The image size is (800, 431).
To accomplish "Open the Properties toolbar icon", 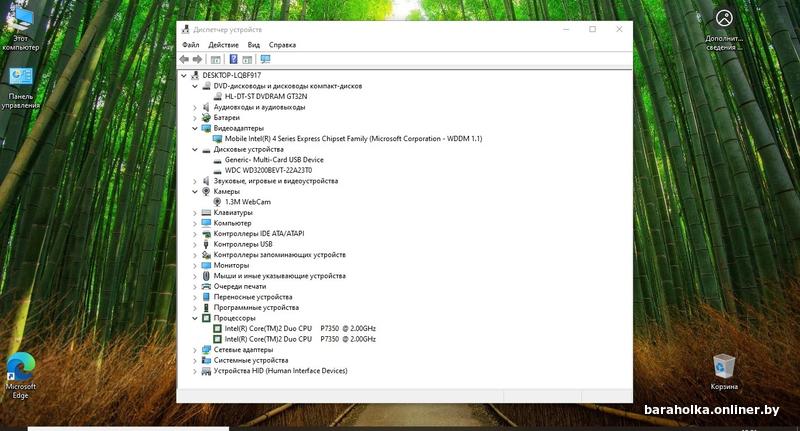I will [216, 59].
